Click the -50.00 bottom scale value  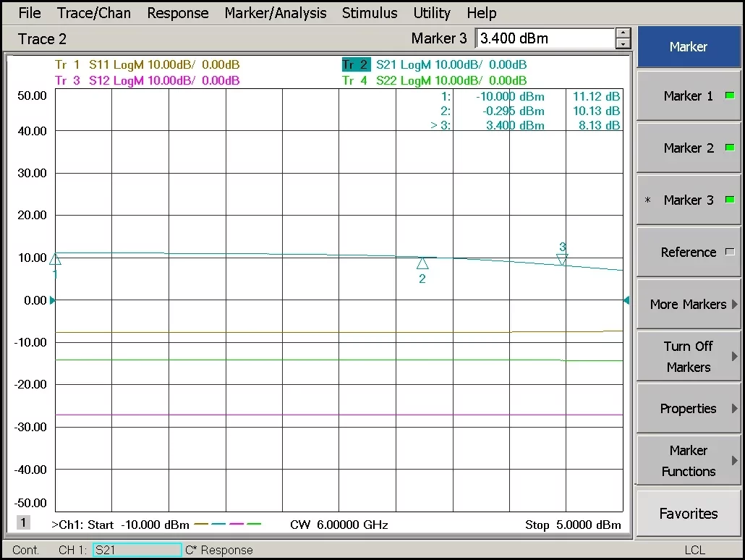[x=30, y=503]
